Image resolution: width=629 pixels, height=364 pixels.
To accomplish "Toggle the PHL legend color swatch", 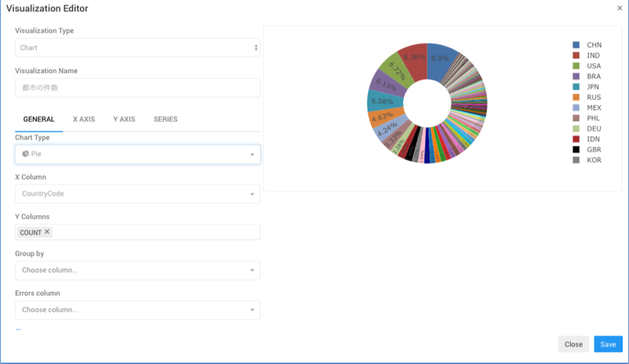I will click(x=576, y=118).
